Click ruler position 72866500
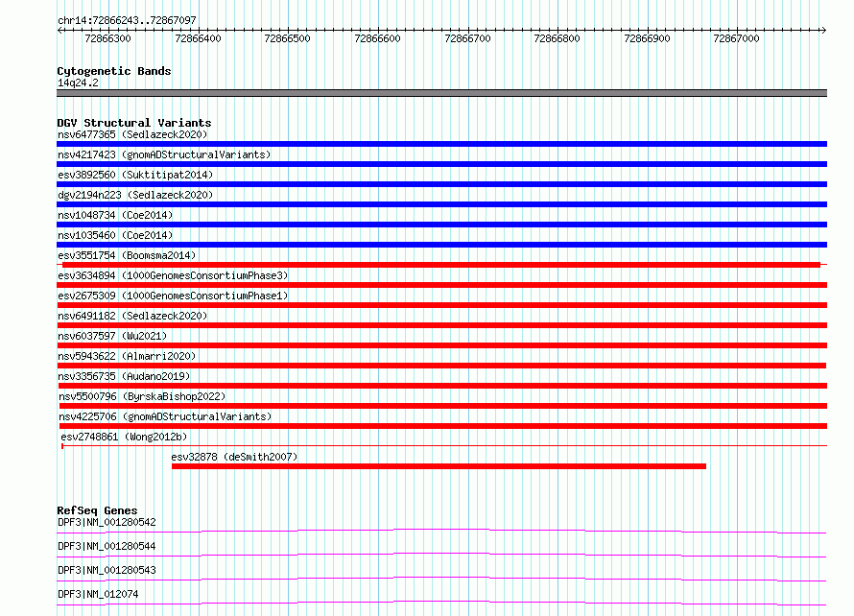 287,38
